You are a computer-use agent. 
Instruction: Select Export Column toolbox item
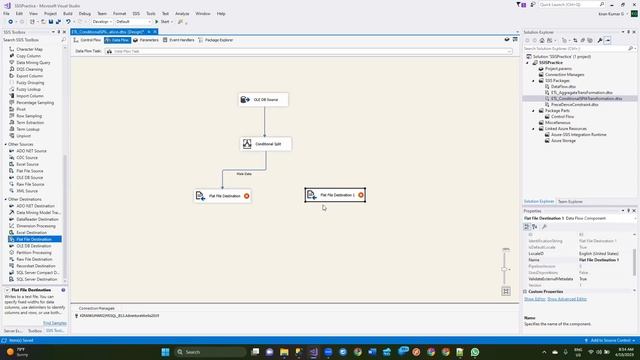click(29, 76)
